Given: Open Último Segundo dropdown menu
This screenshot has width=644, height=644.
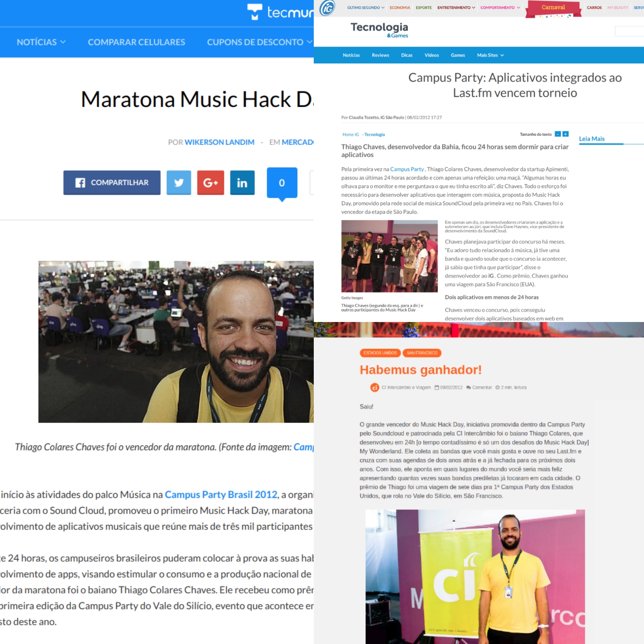Looking at the screenshot, I should click(x=366, y=7).
